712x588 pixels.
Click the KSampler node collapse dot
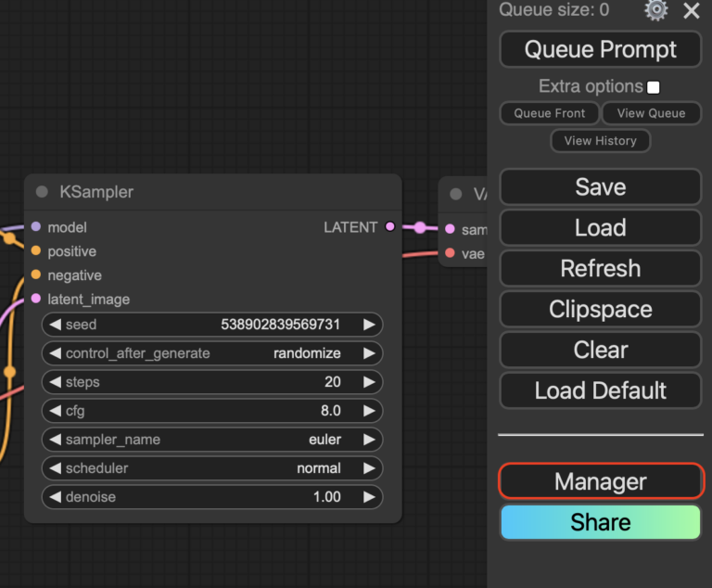tap(42, 192)
